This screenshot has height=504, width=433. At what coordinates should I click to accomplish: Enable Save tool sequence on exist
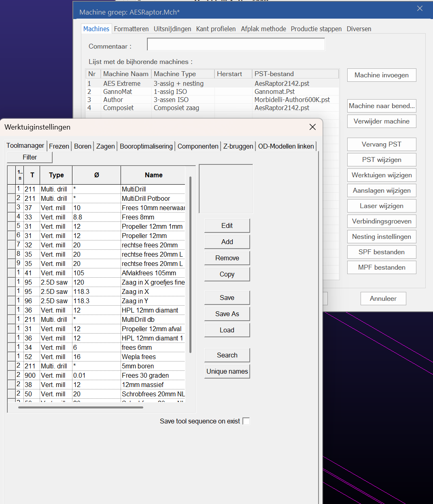tap(246, 421)
